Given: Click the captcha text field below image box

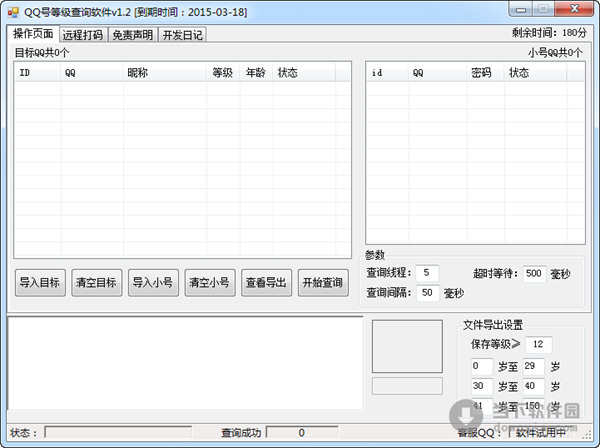Looking at the screenshot, I should pyautogui.click(x=407, y=386).
